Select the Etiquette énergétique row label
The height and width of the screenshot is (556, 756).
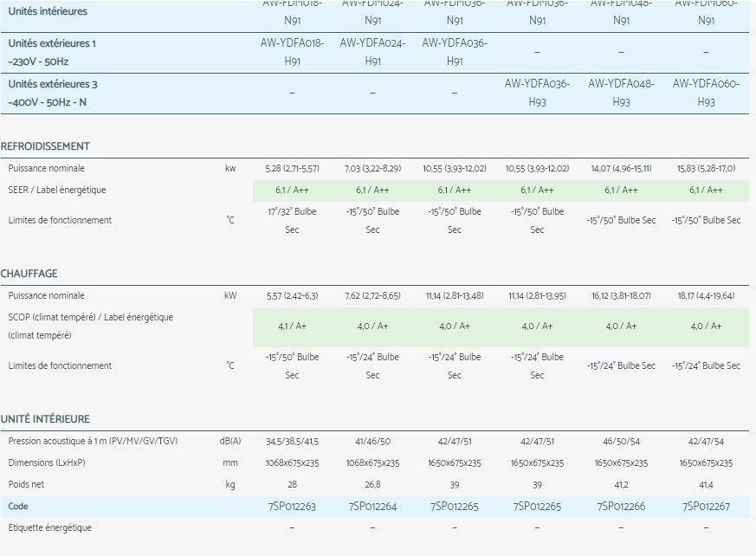49,527
